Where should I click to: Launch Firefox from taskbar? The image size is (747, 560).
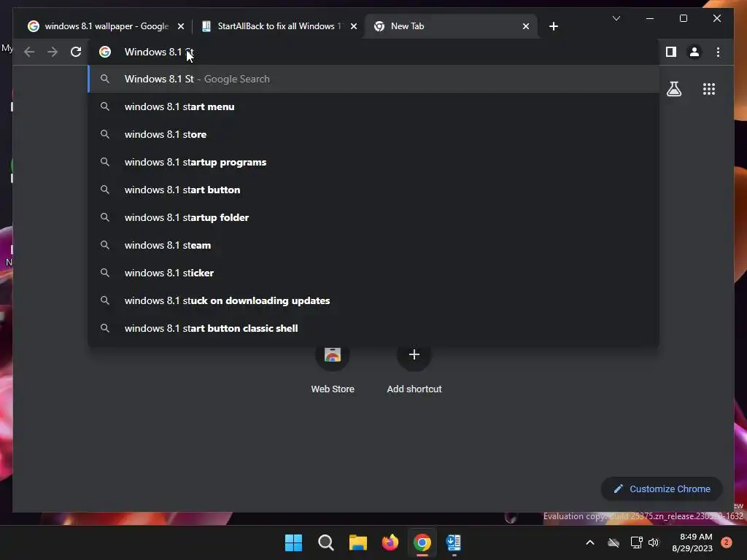click(390, 542)
